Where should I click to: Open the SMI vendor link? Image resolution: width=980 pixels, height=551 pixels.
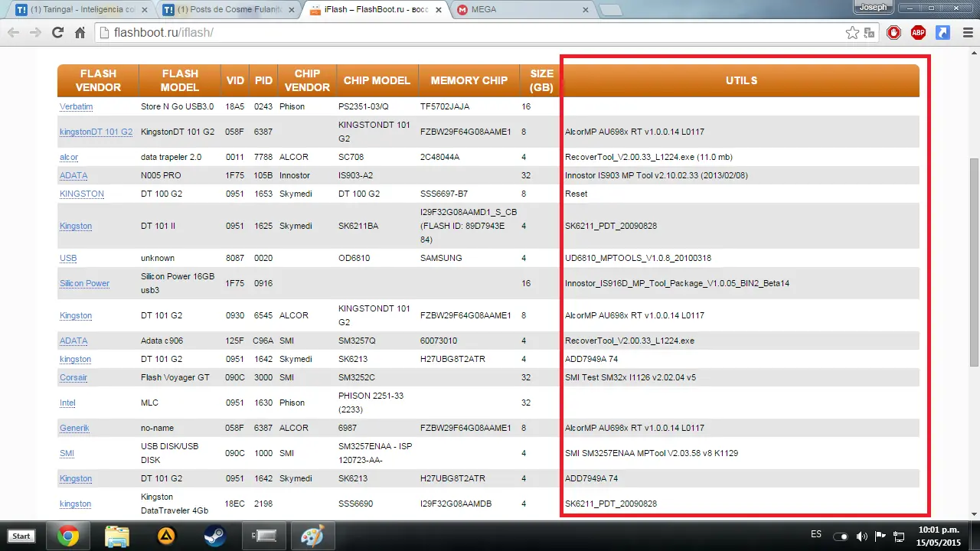67,453
